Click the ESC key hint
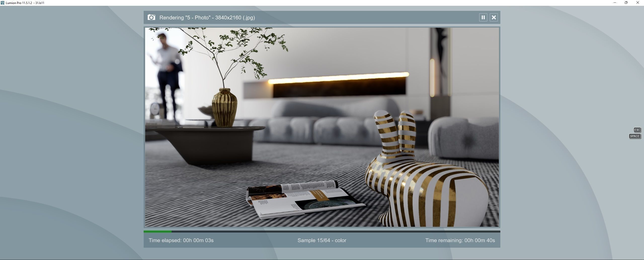Image resolution: width=644 pixels, height=260 pixels. point(637,130)
